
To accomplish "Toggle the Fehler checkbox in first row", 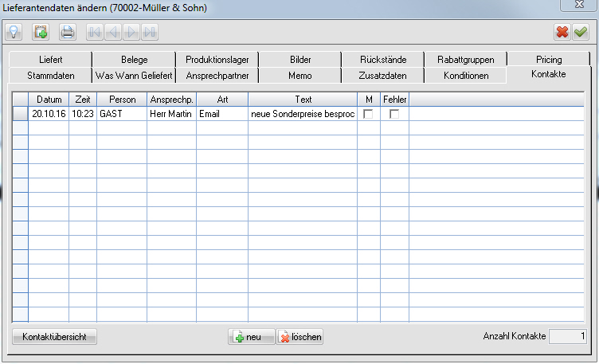I will tap(394, 115).
